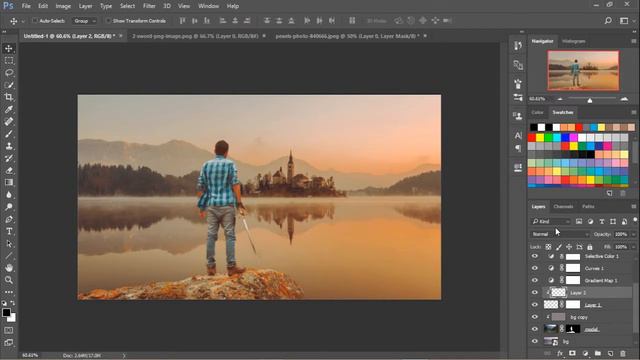The height and width of the screenshot is (360, 640).
Task: Select the Pen tool
Action: [9, 219]
